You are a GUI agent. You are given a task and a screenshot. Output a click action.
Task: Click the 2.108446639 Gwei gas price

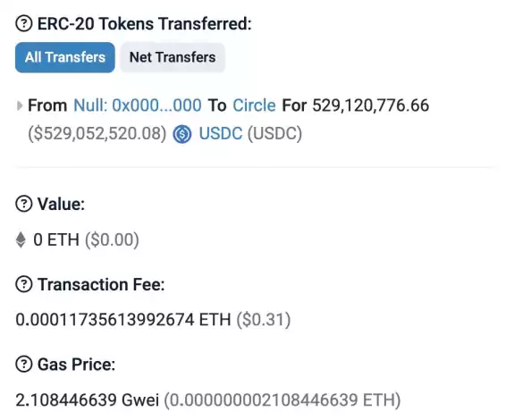click(88, 400)
